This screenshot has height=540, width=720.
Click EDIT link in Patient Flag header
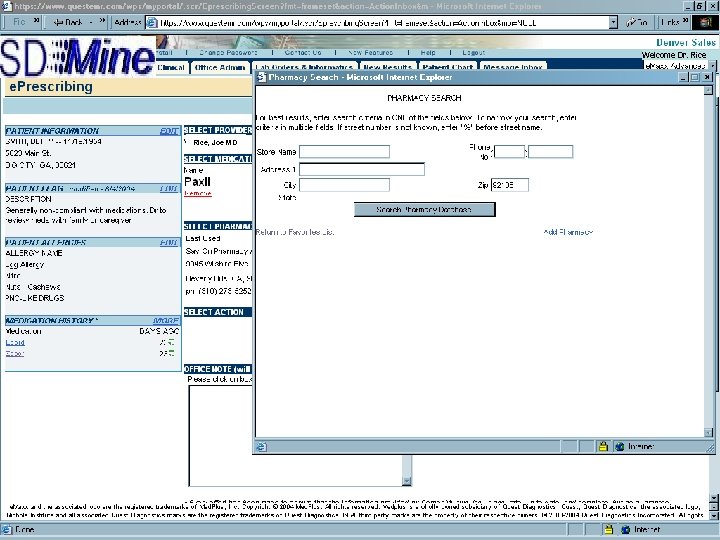(169, 189)
